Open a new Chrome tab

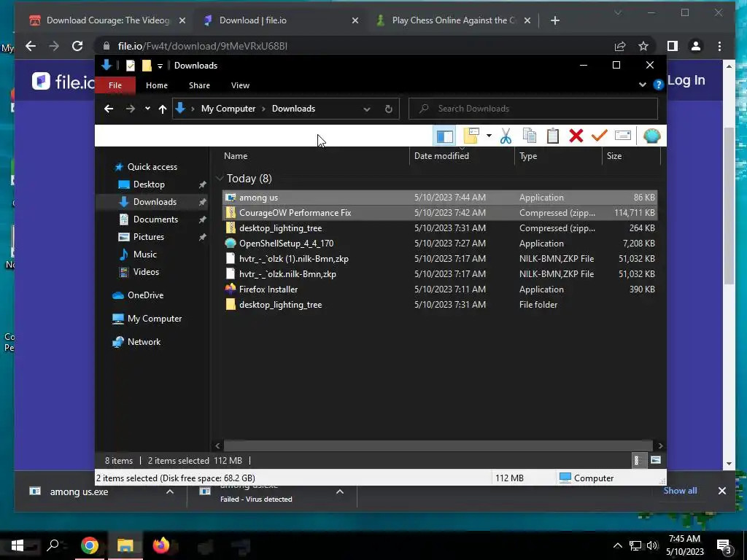pos(555,20)
